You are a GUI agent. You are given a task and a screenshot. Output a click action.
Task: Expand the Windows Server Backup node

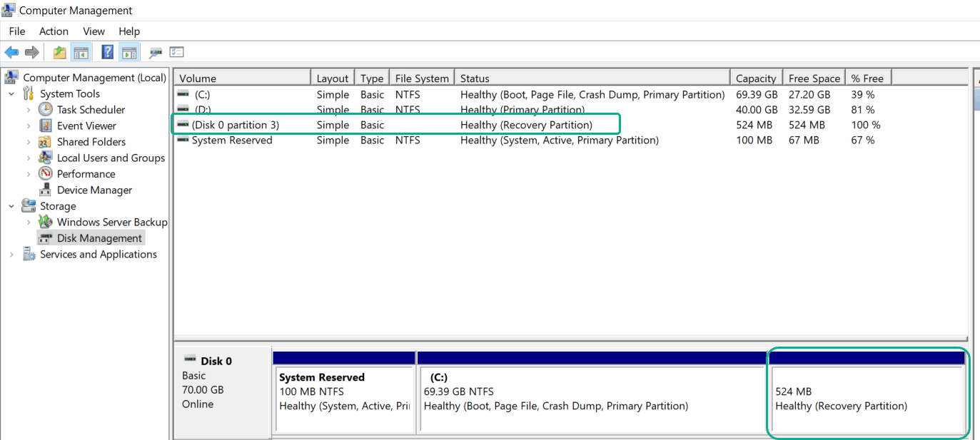point(29,222)
